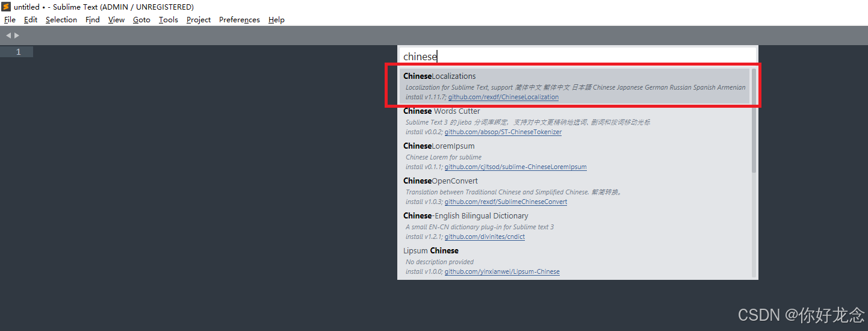Open the Selection menu
Viewport: 868px width, 331px height.
(x=61, y=20)
